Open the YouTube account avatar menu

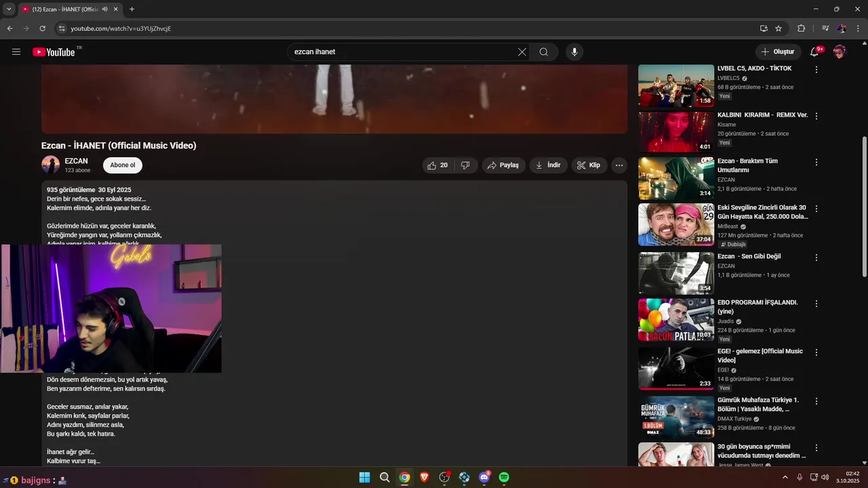840,52
